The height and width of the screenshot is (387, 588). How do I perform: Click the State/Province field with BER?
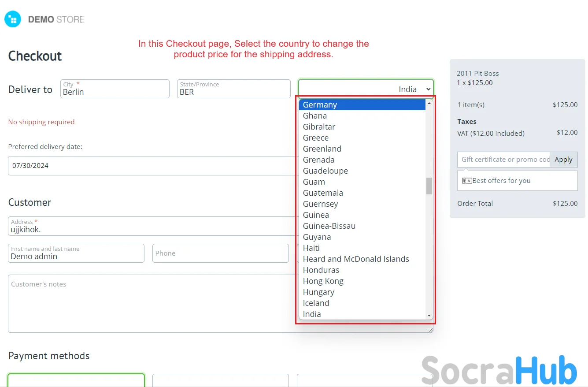[234, 89]
